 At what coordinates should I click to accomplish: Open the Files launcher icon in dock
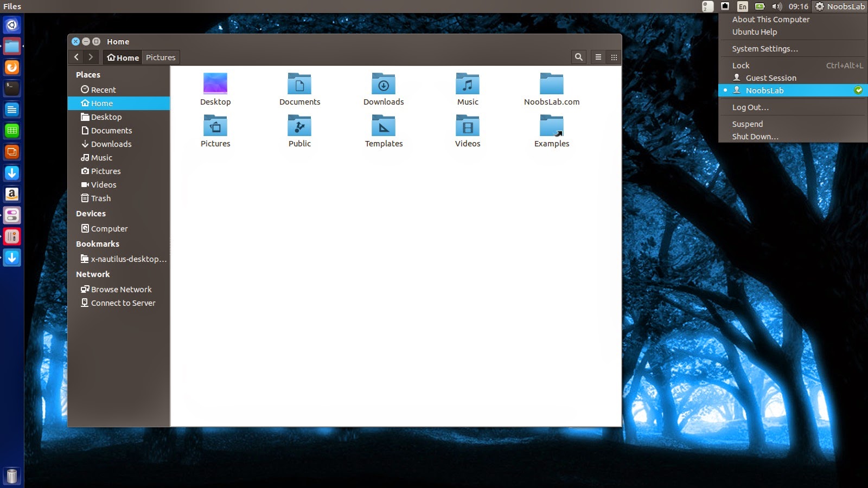[12, 46]
